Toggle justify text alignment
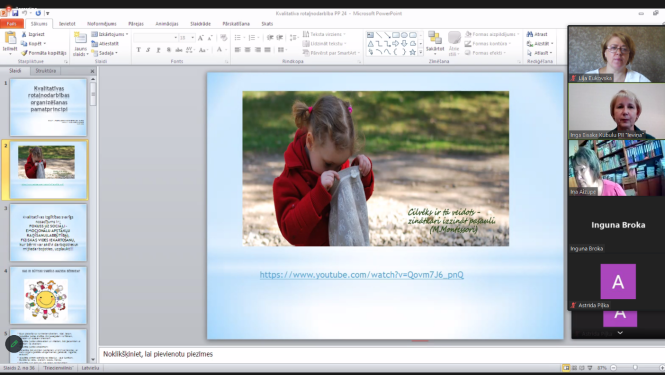Screen dimensions: 665x375 (268, 50)
